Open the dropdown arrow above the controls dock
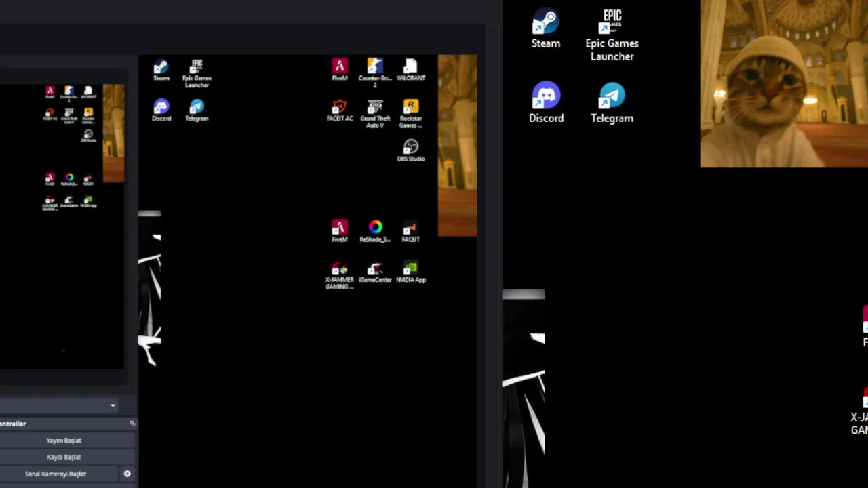 pos(113,405)
